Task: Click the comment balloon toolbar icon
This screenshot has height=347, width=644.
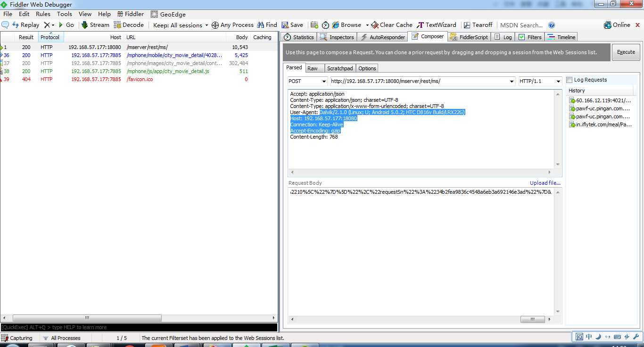Action: point(6,25)
